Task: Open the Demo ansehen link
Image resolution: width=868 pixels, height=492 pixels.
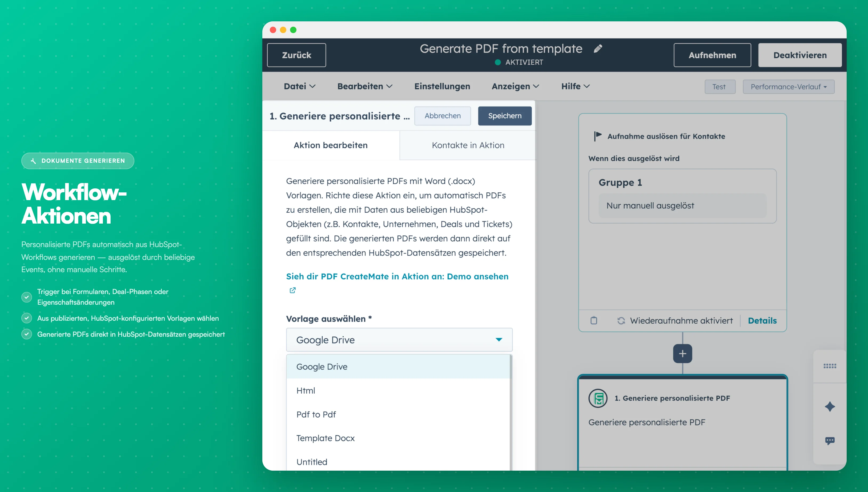Action: tap(477, 276)
